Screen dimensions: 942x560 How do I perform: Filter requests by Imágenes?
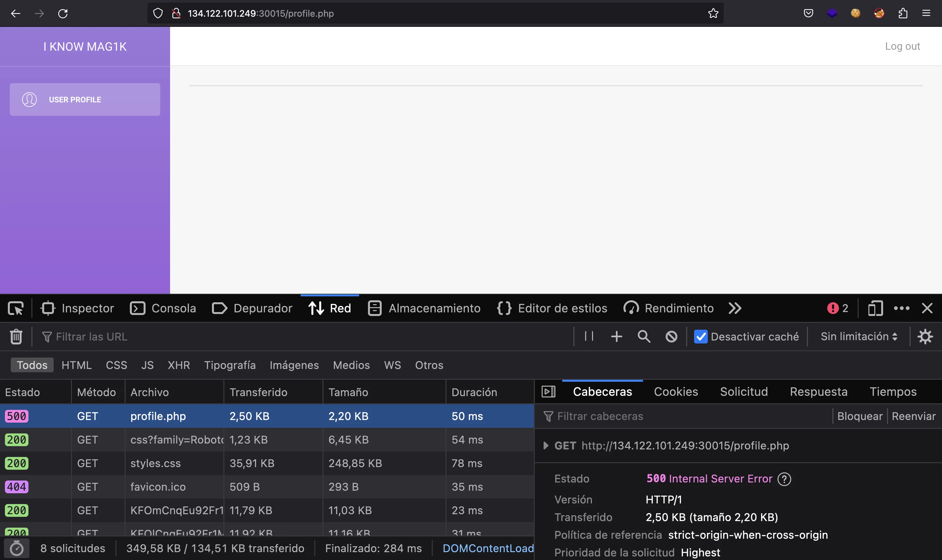click(294, 365)
